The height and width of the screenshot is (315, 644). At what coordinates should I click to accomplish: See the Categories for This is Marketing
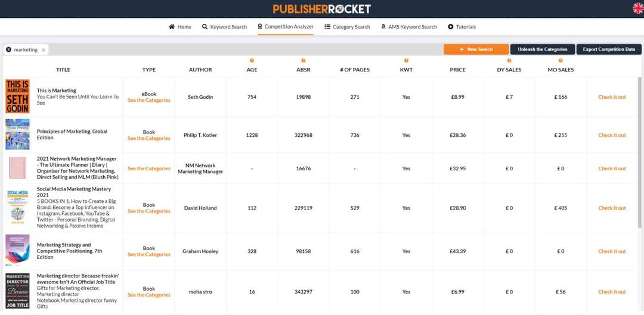pyautogui.click(x=148, y=100)
